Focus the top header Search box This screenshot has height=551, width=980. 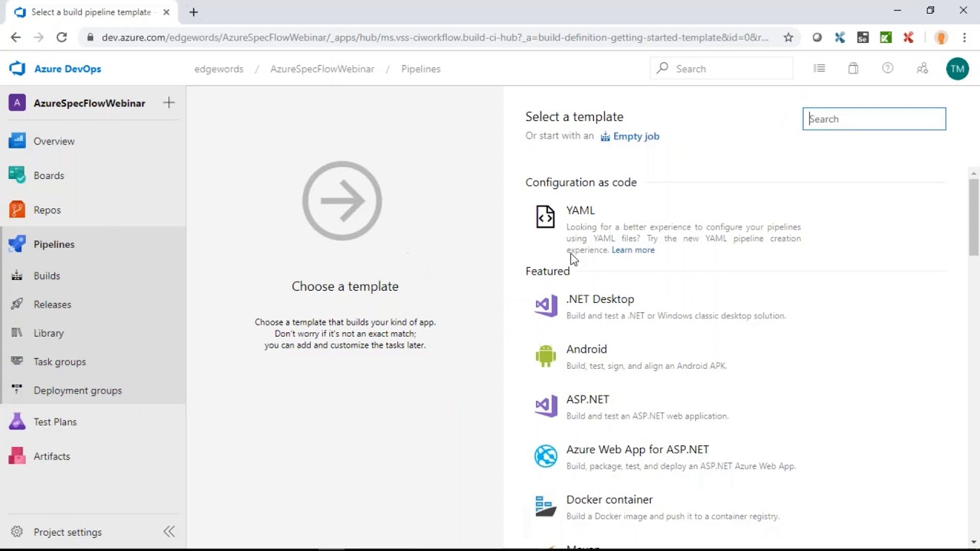722,68
